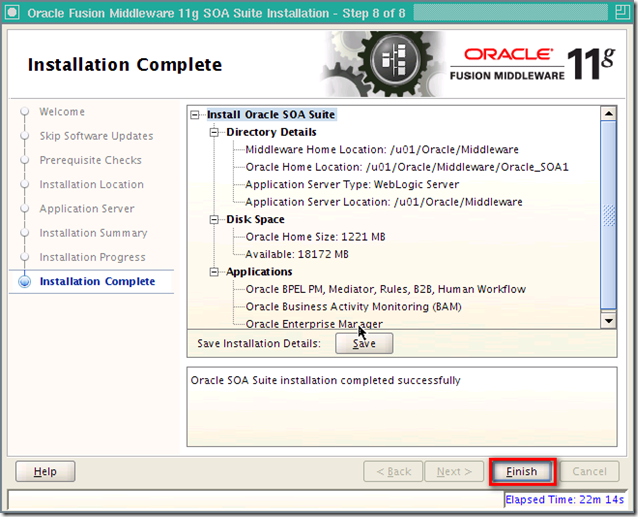
Task: Select the Available: 18172 MB row
Action: pos(297,254)
